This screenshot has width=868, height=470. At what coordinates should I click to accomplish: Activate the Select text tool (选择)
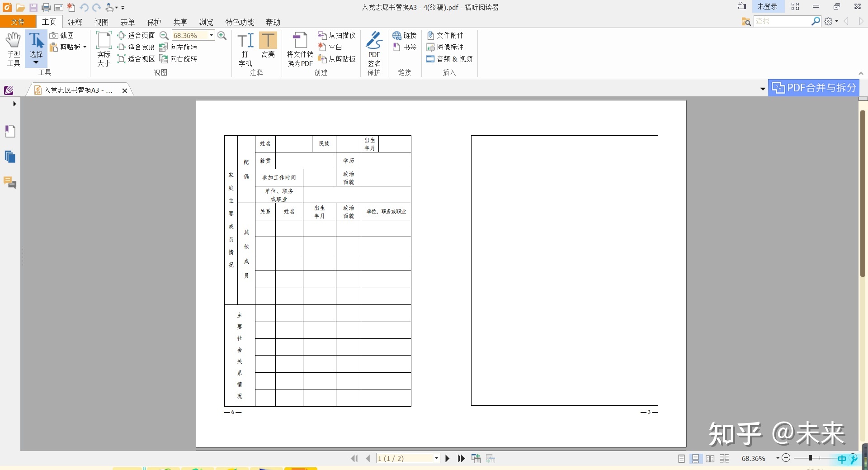pos(36,49)
